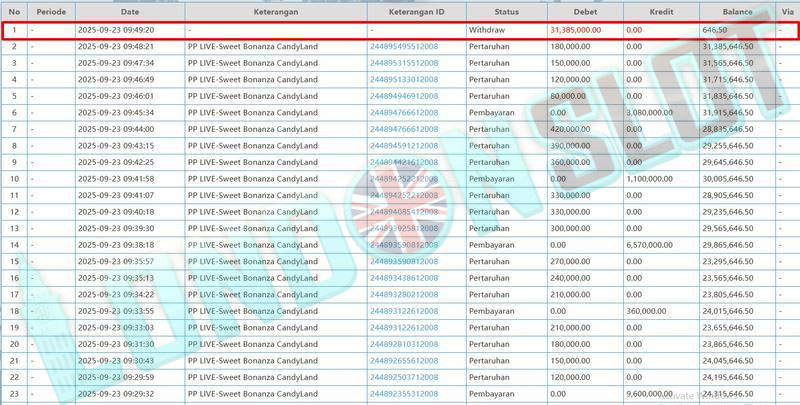
Task: Select the Kredit column header
Action: (x=659, y=11)
